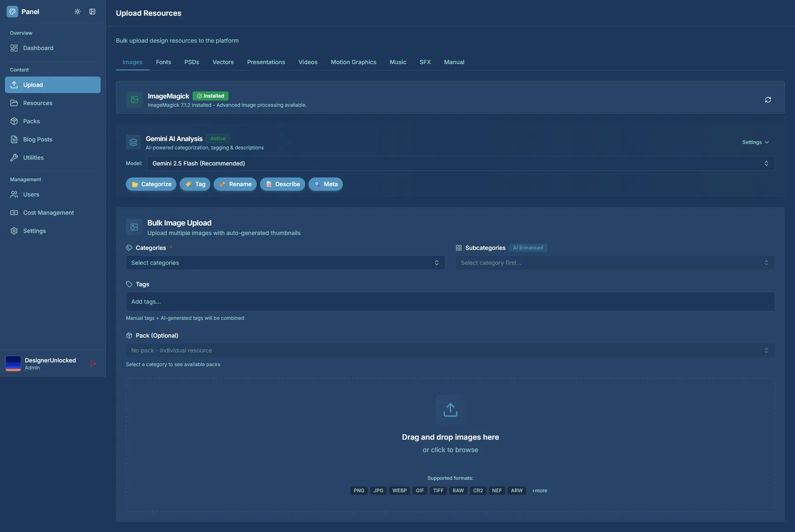Expand the Gemini AI Settings panel

point(754,142)
